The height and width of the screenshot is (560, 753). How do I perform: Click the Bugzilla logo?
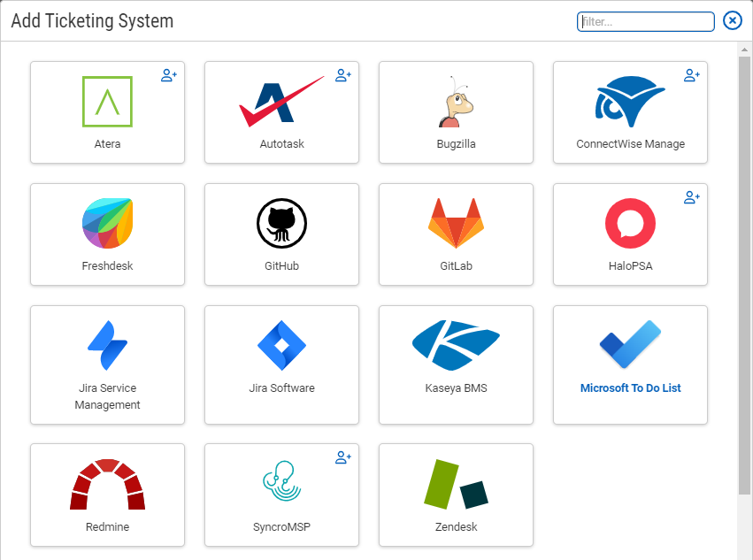tap(456, 102)
